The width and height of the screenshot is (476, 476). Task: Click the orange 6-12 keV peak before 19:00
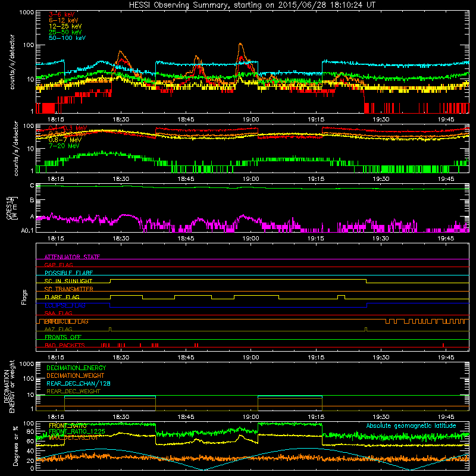click(x=240, y=44)
